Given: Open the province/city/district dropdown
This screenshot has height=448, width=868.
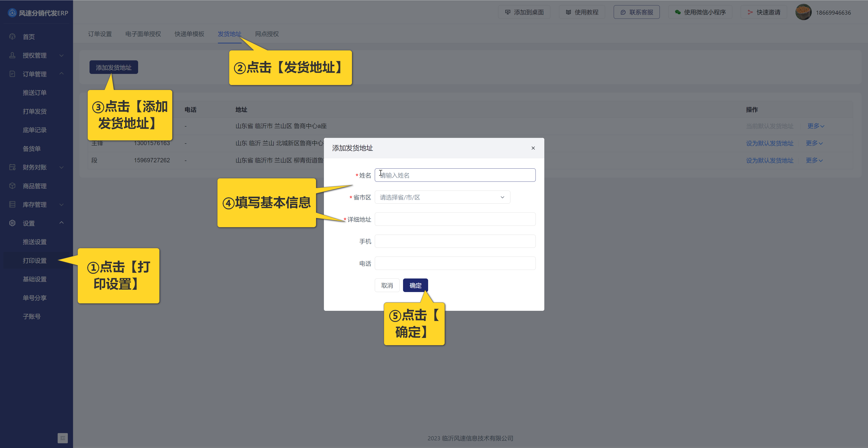Looking at the screenshot, I should coord(442,197).
